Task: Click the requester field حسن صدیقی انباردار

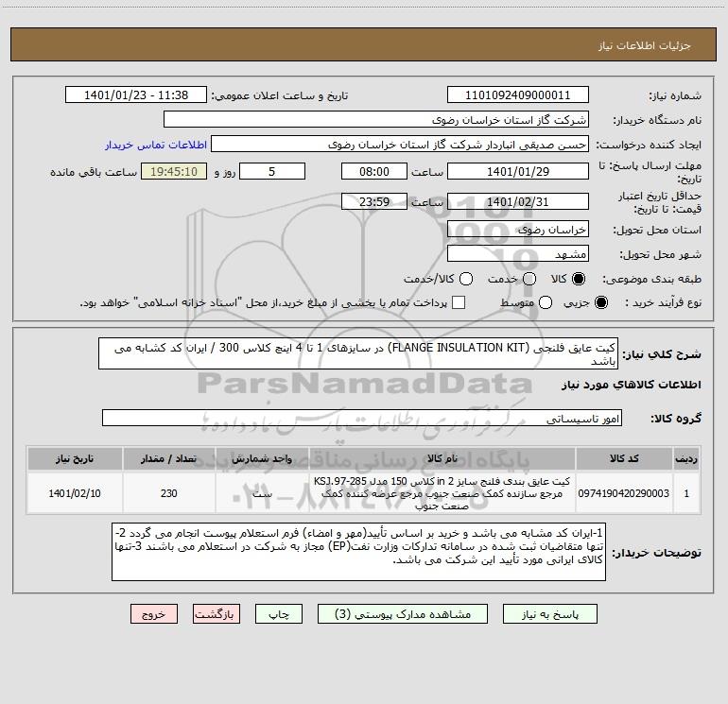Action: tap(400, 145)
